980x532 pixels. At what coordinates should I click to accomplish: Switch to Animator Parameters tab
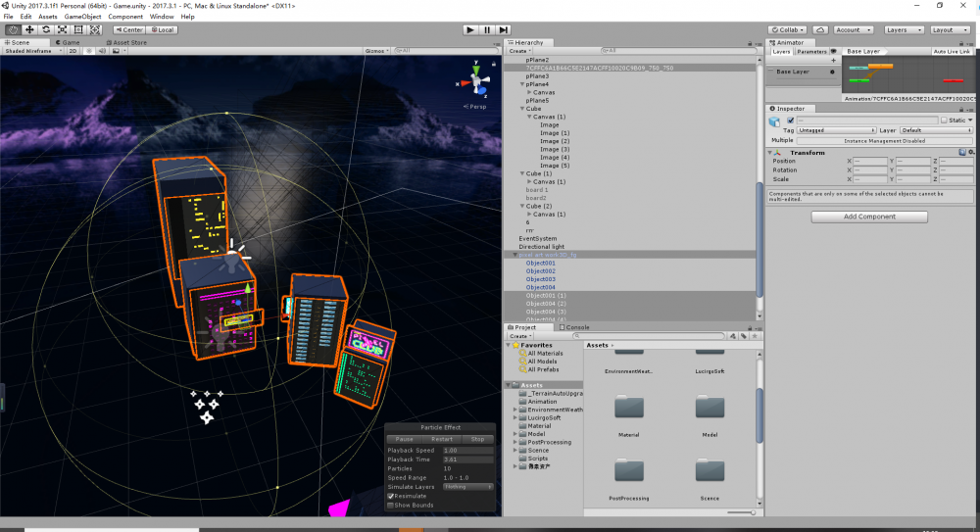tap(811, 51)
